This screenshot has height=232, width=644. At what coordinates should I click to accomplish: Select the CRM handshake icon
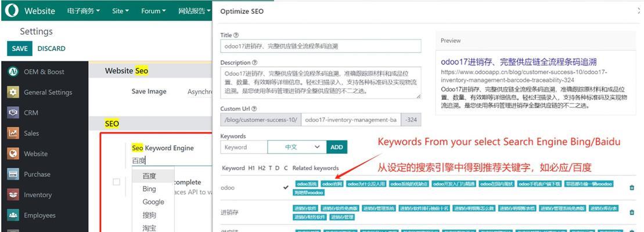point(13,113)
